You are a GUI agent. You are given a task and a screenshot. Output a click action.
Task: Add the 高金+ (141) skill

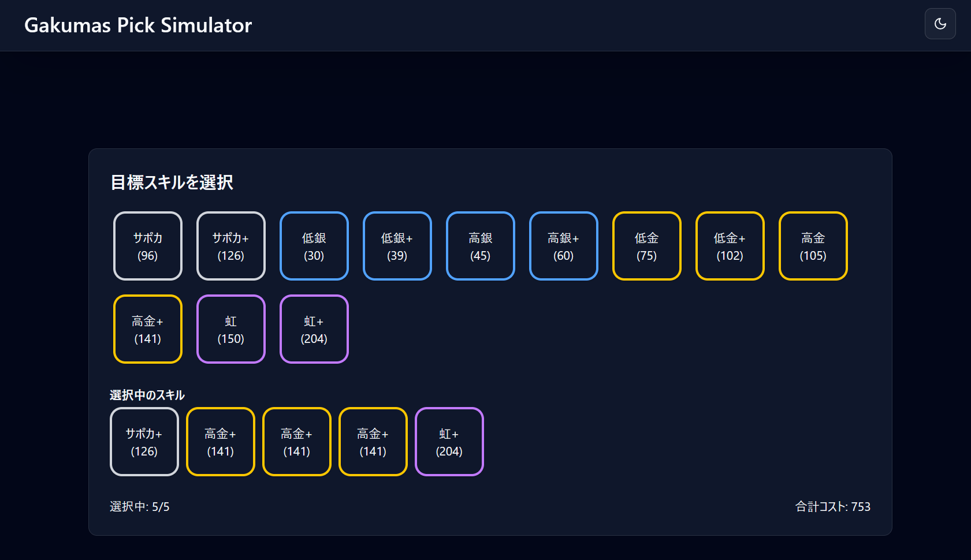[x=147, y=329]
